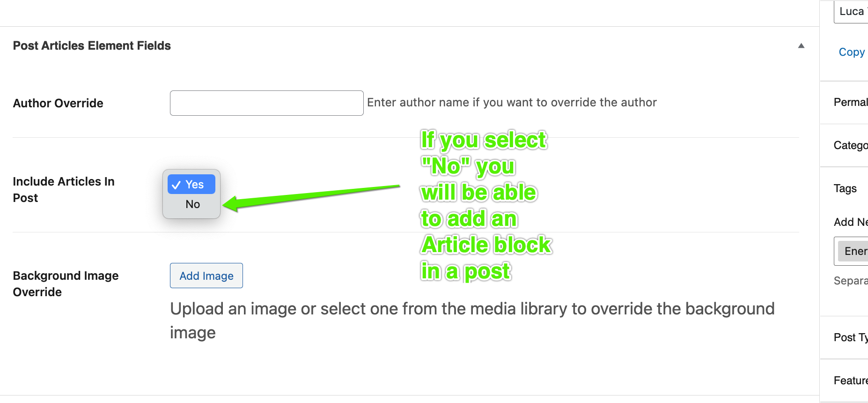Open the Featured image sidebar panel
The height and width of the screenshot is (403, 868).
(x=851, y=381)
